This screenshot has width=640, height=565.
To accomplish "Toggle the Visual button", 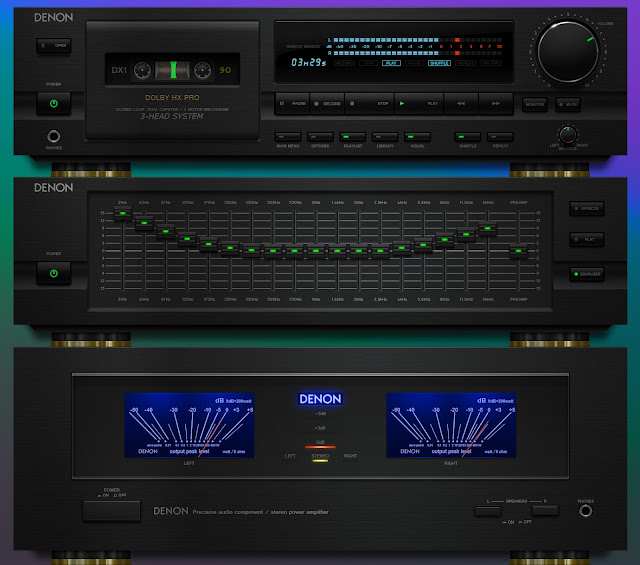I will pos(417,137).
